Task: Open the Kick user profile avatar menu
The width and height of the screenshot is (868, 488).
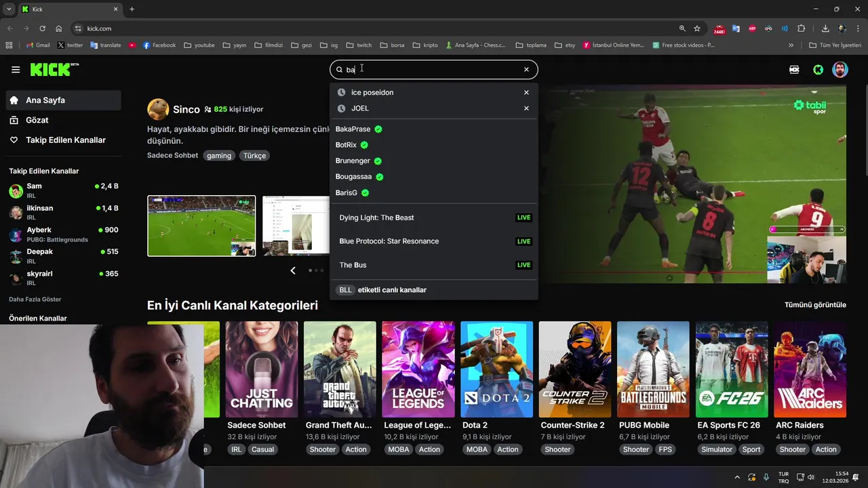Action: click(840, 69)
